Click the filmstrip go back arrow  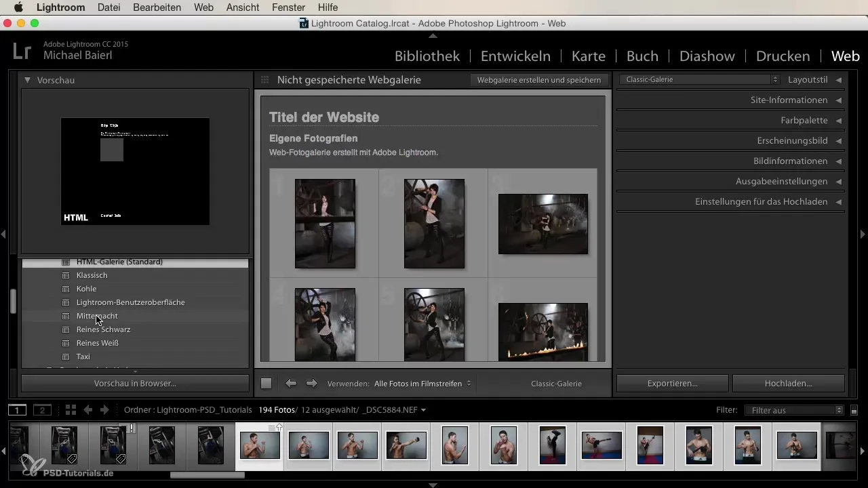[x=88, y=410]
